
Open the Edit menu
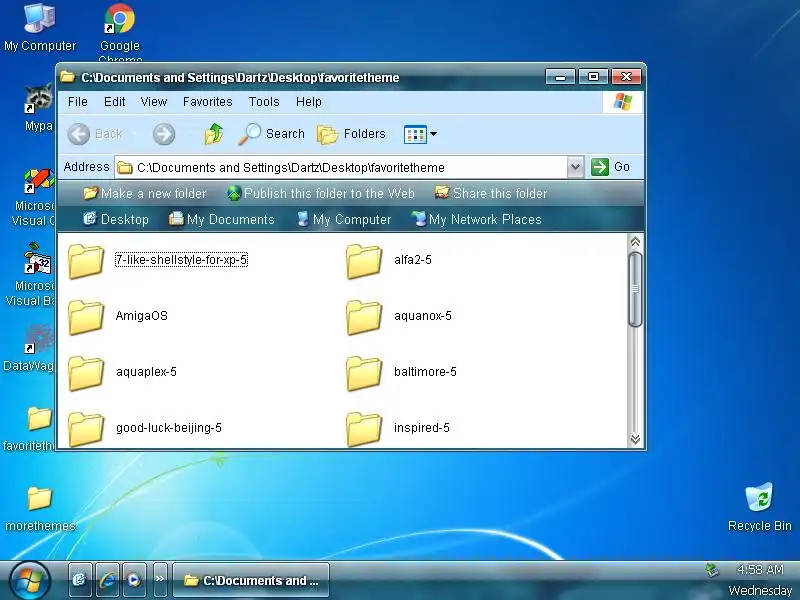114,102
